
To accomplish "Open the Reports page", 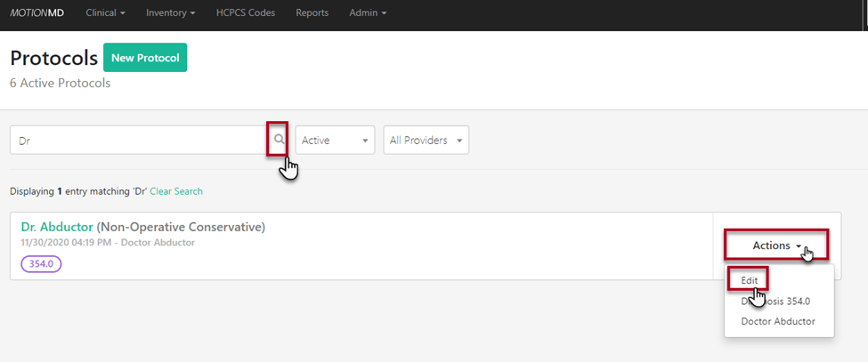I will tap(312, 13).
